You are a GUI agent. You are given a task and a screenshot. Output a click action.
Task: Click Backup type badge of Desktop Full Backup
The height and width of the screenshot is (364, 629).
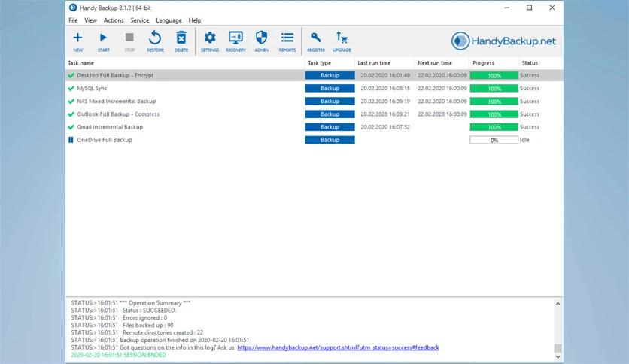point(330,75)
